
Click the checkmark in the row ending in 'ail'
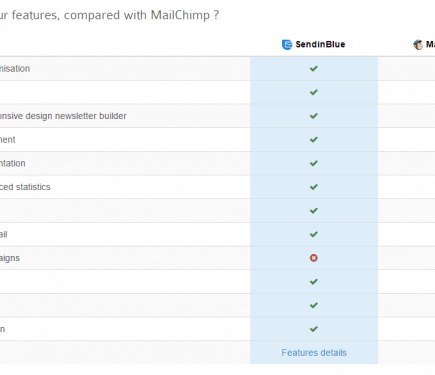tap(314, 234)
